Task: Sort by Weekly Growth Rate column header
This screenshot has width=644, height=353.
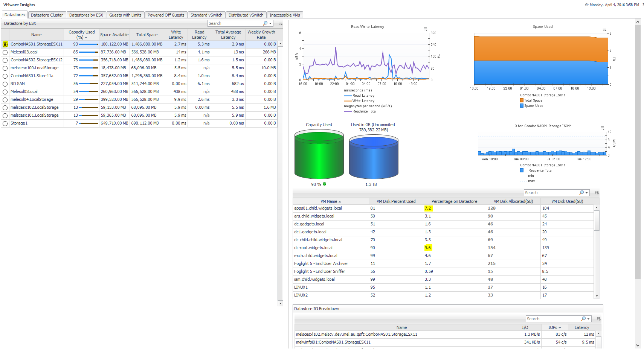Action: 261,35
